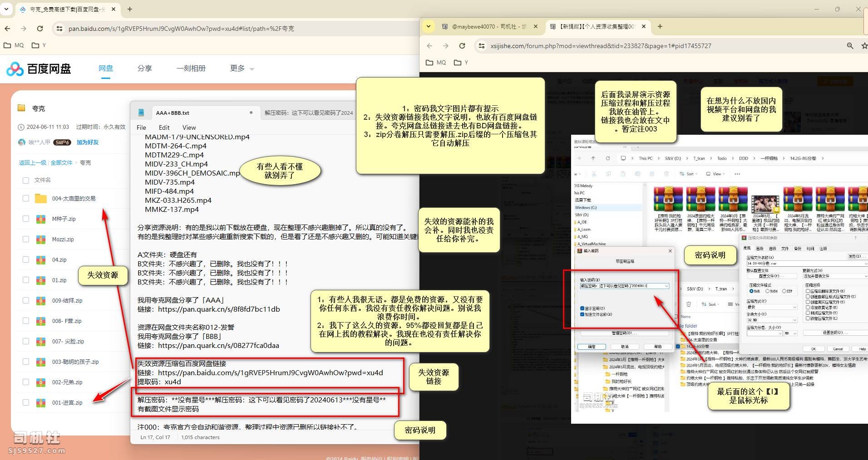The height and width of the screenshot is (460, 868).
Task: Enable 添加恢复记录 option in WinRAR
Action: (808, 308)
